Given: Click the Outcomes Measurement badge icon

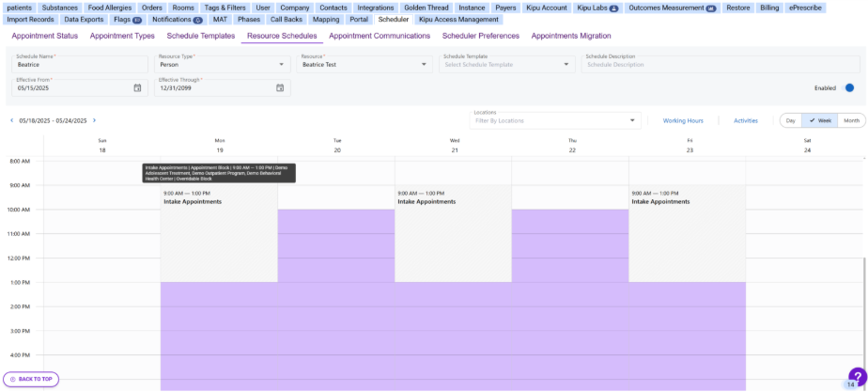Looking at the screenshot, I should tap(710, 8).
